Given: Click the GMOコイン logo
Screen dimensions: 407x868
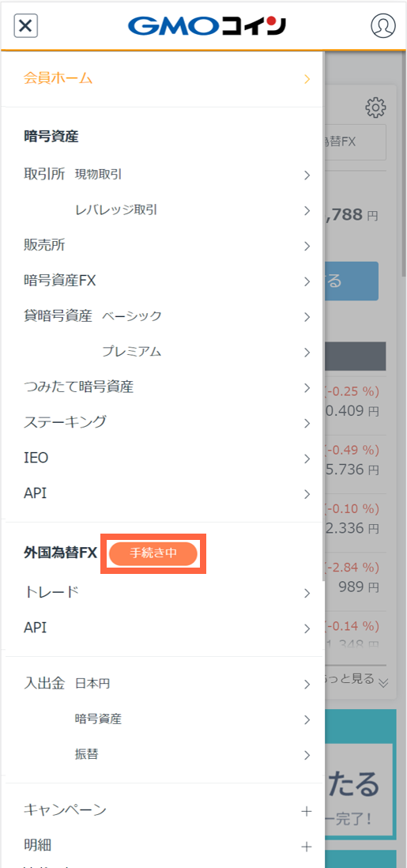Looking at the screenshot, I should (x=207, y=26).
